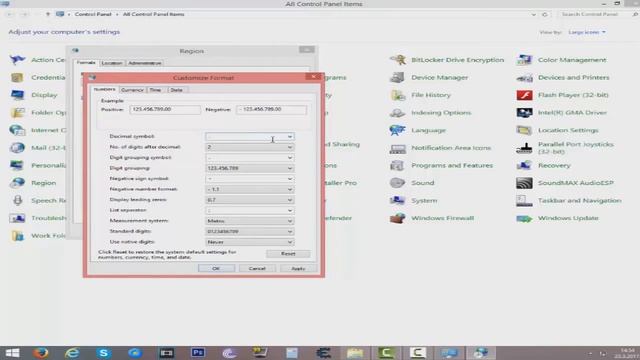Open Internet Options globe icon
The image size is (640, 360).
pos(17,130)
